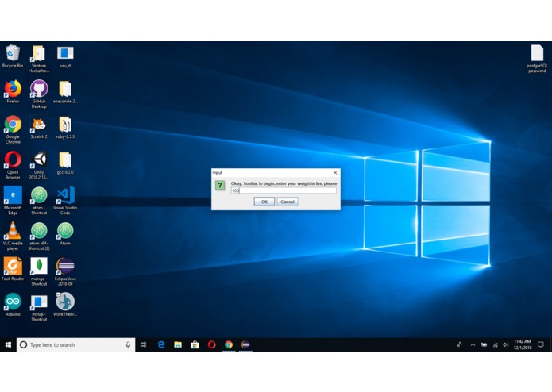Open Scratch 2 desktop icon

click(39, 125)
